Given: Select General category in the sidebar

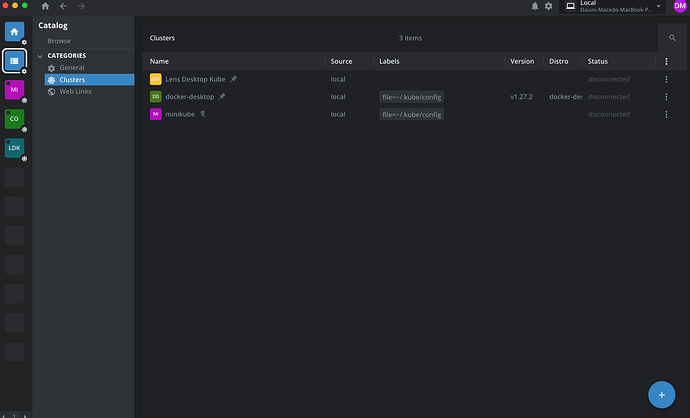Looking at the screenshot, I should [72, 68].
